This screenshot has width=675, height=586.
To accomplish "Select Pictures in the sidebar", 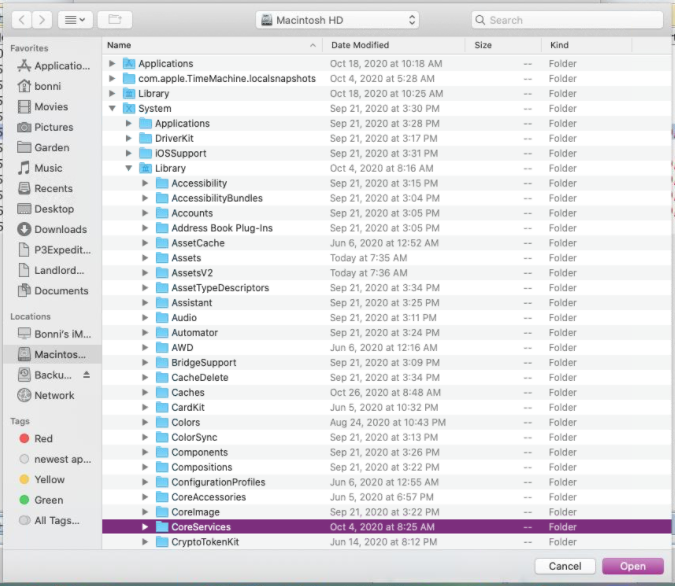I will point(53,127).
